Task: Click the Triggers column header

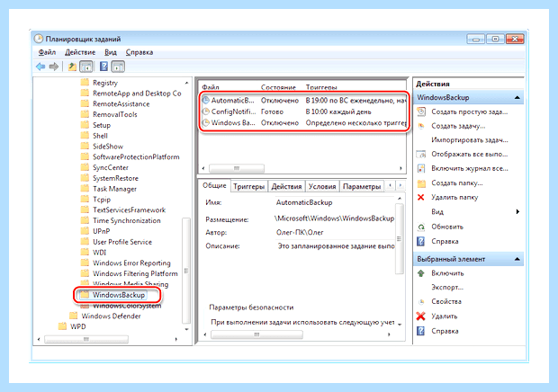Action: (321, 87)
